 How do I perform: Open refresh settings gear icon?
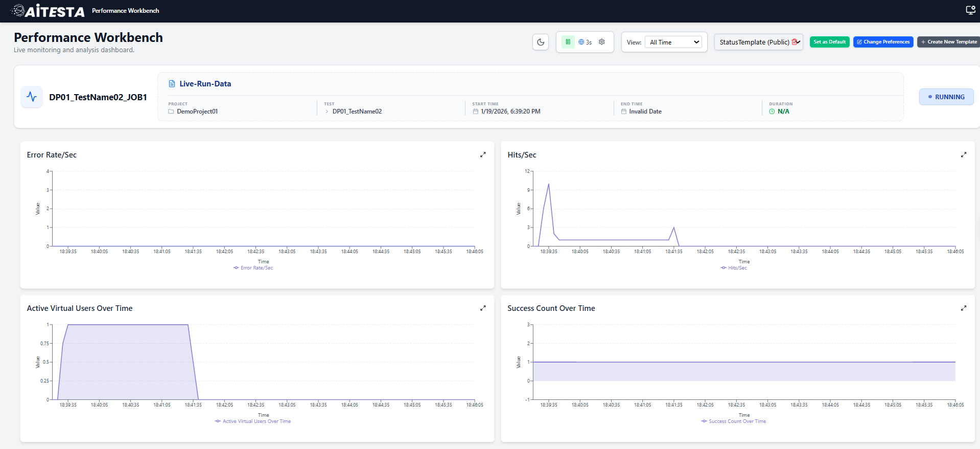tap(602, 42)
